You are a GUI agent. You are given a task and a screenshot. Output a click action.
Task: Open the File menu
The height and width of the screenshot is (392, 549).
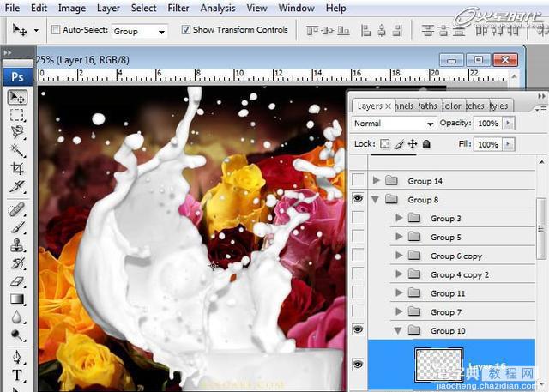[x=12, y=8]
